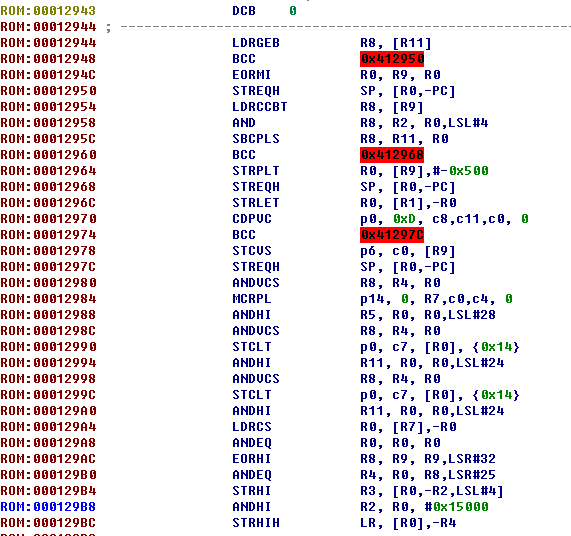Select the LDRCS mnemonic

(x=252, y=427)
